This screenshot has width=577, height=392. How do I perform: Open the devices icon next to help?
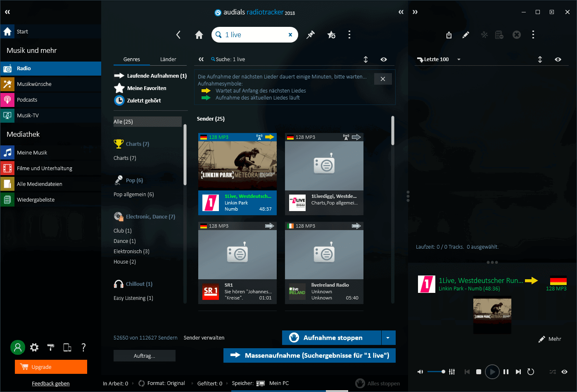point(67,347)
